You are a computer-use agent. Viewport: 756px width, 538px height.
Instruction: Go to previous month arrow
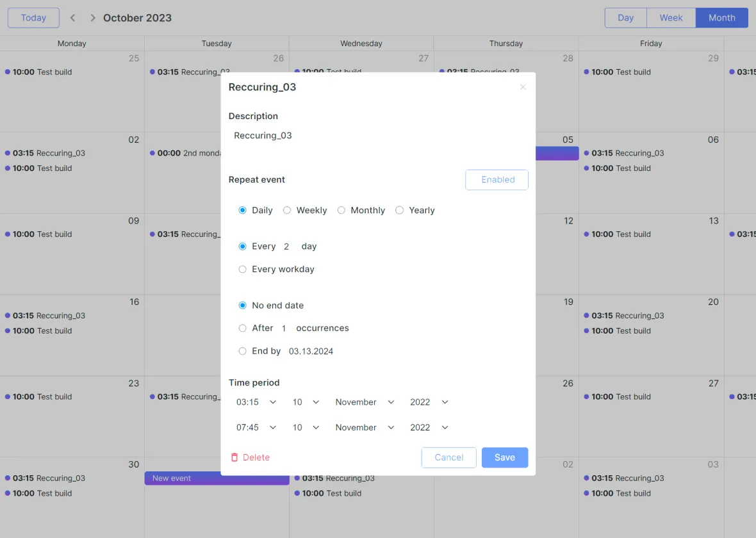(73, 18)
